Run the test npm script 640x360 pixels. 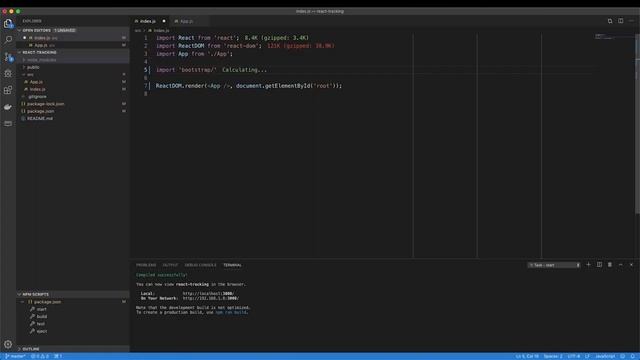click(x=40, y=324)
